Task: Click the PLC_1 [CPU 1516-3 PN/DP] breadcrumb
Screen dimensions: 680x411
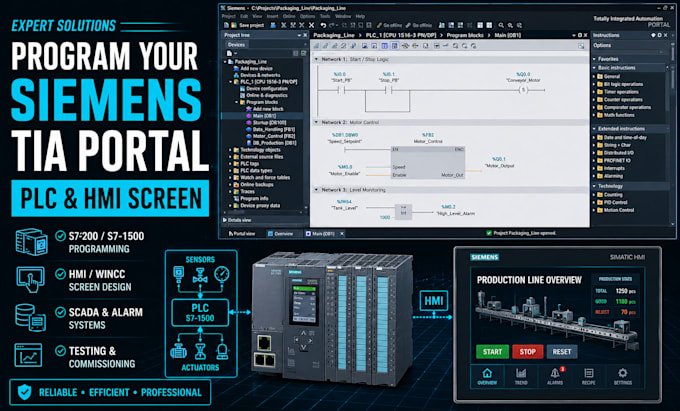Action: pyautogui.click(x=403, y=35)
